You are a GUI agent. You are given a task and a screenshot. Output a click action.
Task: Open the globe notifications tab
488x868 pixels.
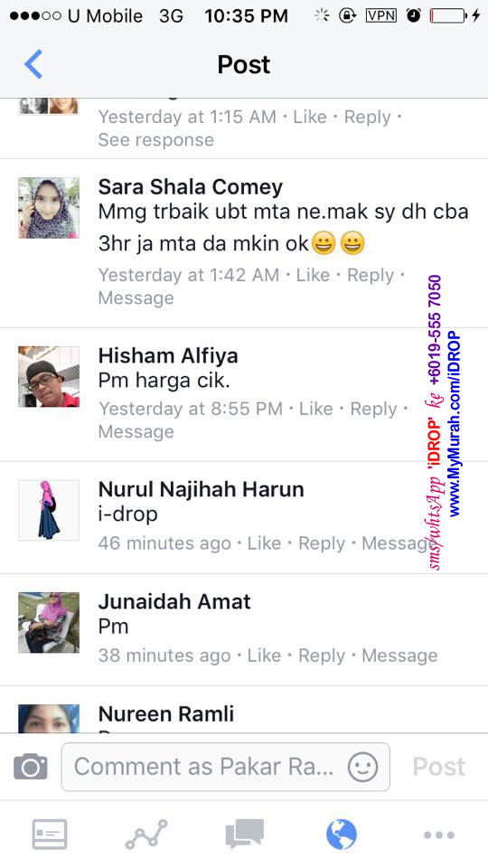(x=342, y=835)
